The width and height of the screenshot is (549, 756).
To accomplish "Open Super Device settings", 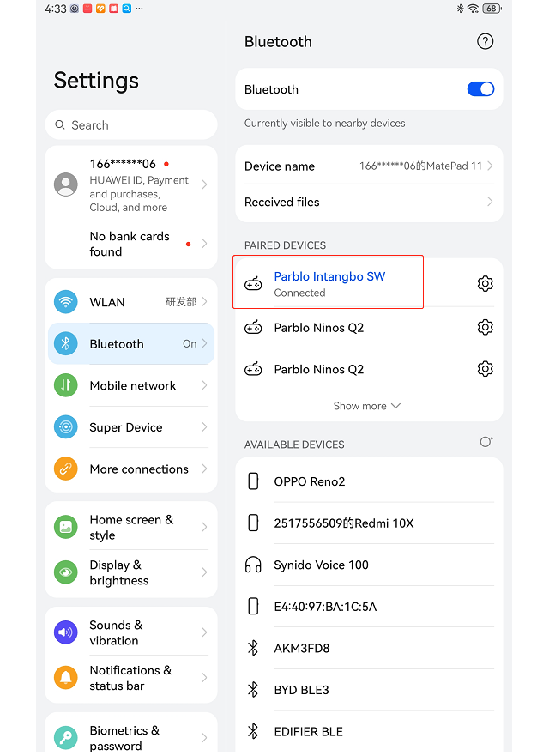I will point(131,427).
